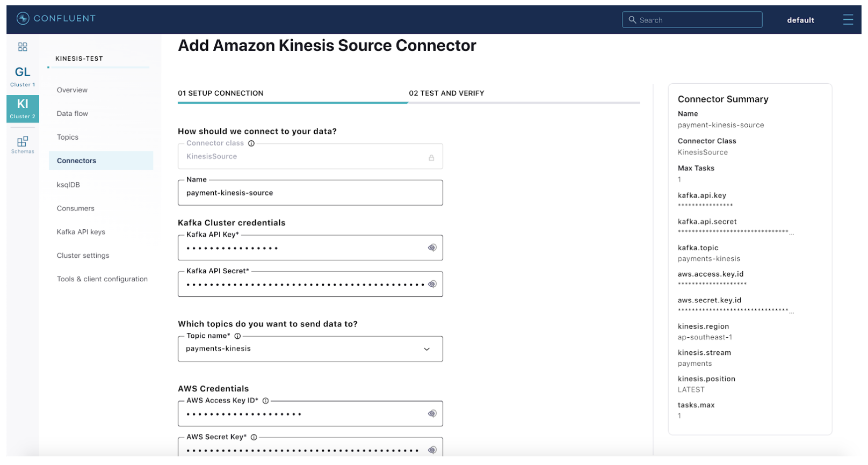Select the GL Cluster 1 tile
The height and width of the screenshot is (465, 868).
point(23,76)
